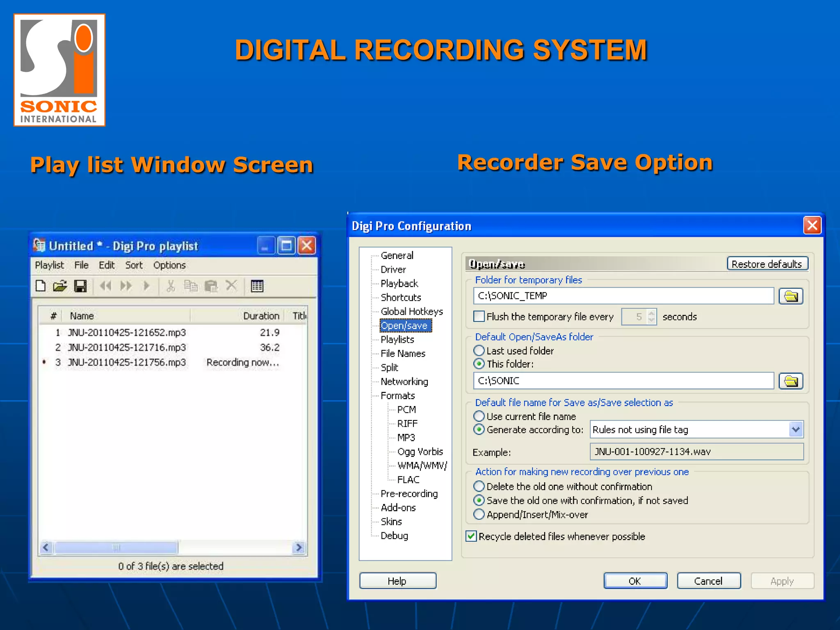Enable Flush the temporary file every checkbox
The height and width of the screenshot is (630, 840).
pyautogui.click(x=479, y=316)
